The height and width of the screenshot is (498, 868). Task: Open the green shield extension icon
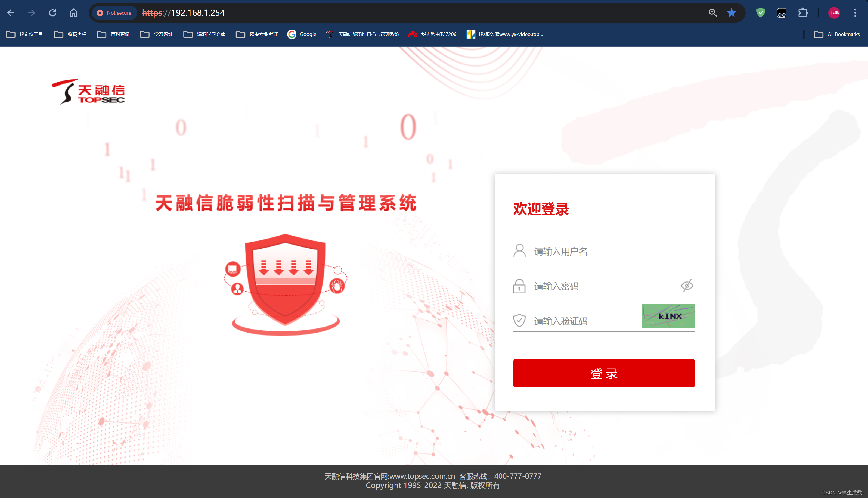761,13
